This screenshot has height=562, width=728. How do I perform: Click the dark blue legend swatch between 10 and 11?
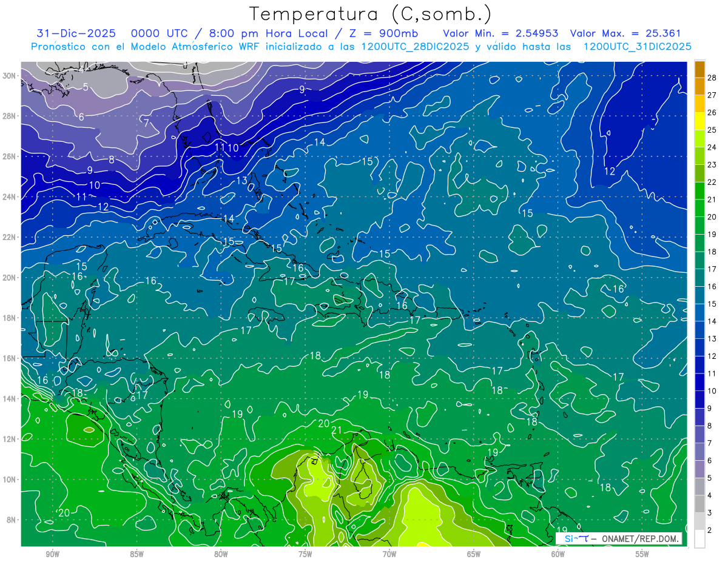click(x=699, y=382)
